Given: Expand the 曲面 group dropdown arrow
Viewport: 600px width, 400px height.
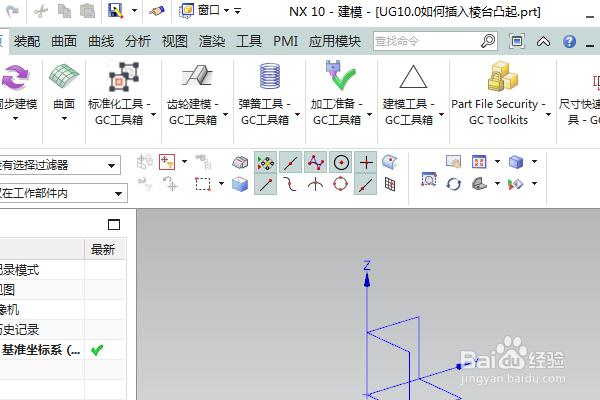Looking at the screenshot, I should (64, 119).
